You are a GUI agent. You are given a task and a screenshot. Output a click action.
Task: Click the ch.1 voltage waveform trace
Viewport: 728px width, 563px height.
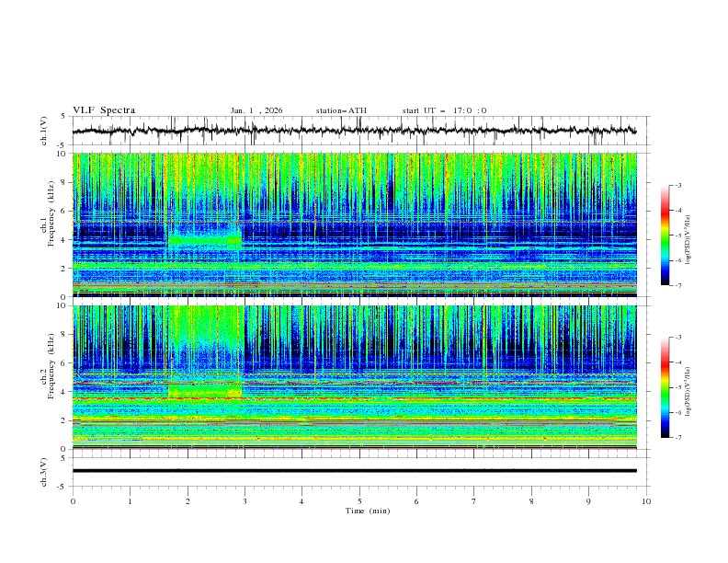coord(354,131)
